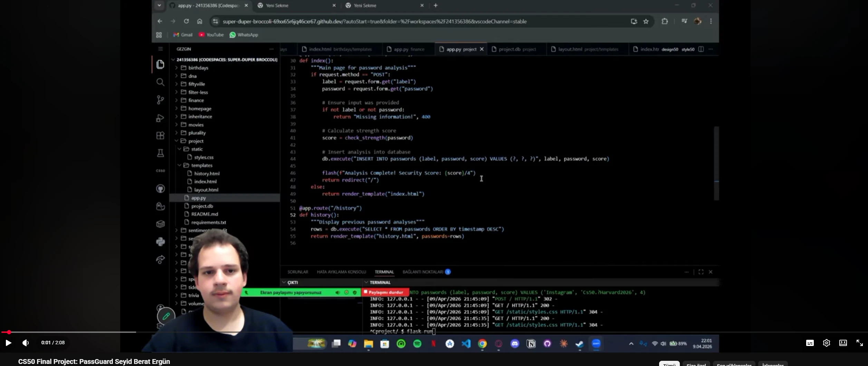
Task: Switch to the app.py finance editor tab
Action: [x=408, y=49]
